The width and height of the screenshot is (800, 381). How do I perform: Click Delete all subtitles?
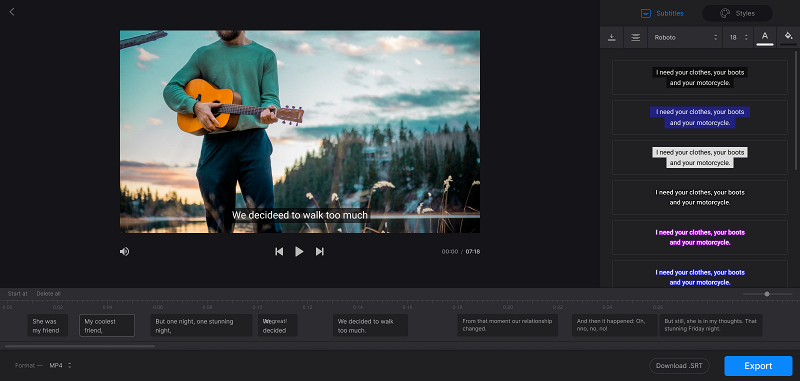click(48, 294)
